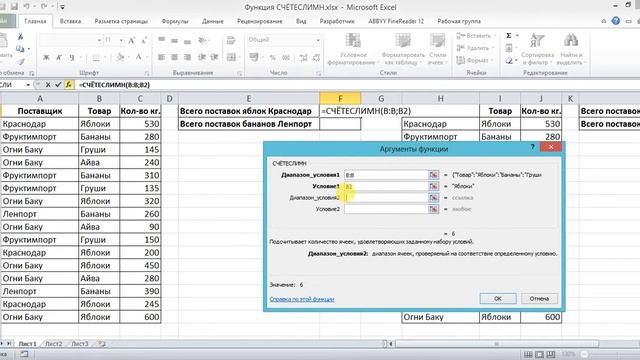Click the Merge and Center icon
The height and width of the screenshot is (360, 640).
231,57
